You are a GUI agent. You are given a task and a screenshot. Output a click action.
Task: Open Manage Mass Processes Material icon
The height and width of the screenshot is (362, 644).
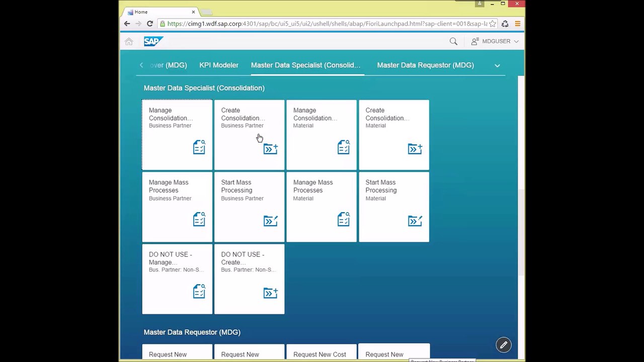click(x=344, y=219)
